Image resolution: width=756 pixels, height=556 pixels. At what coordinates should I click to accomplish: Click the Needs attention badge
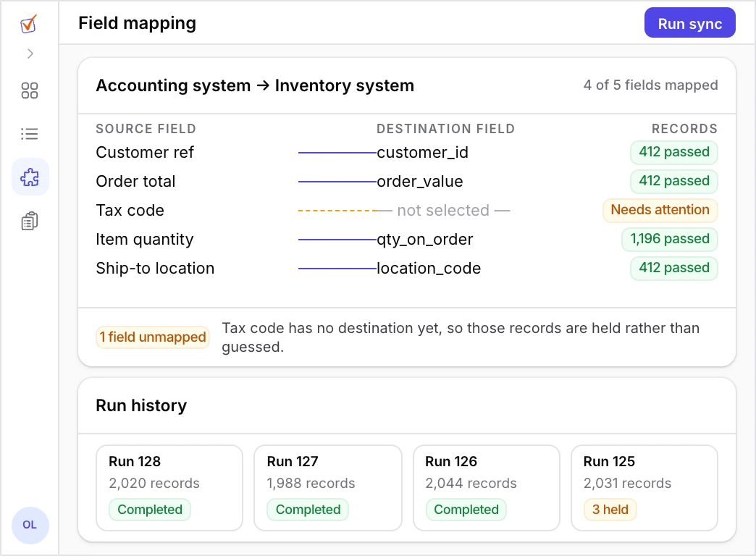[x=660, y=210]
